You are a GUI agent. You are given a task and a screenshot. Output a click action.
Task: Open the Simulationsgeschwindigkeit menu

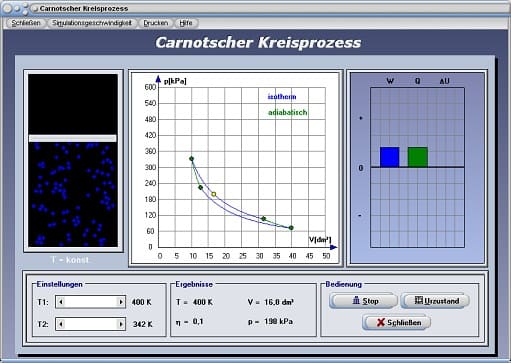coord(92,23)
